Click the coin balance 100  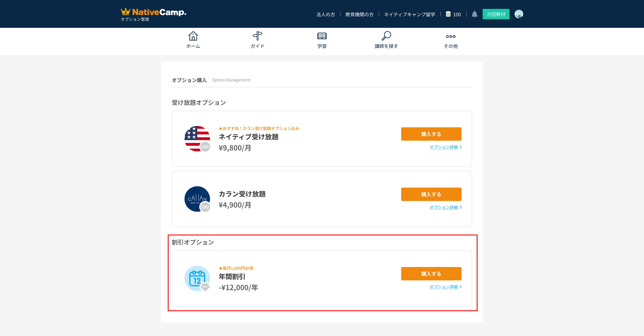457,14
